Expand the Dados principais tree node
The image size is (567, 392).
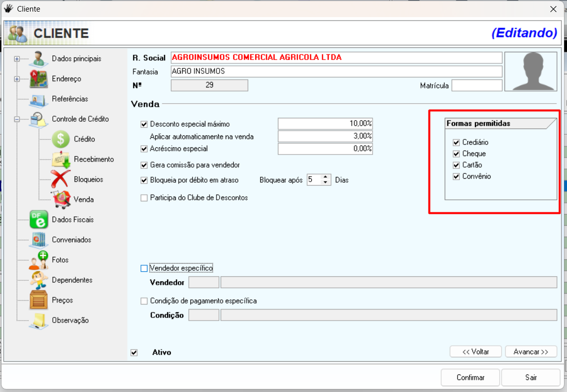pos(17,59)
